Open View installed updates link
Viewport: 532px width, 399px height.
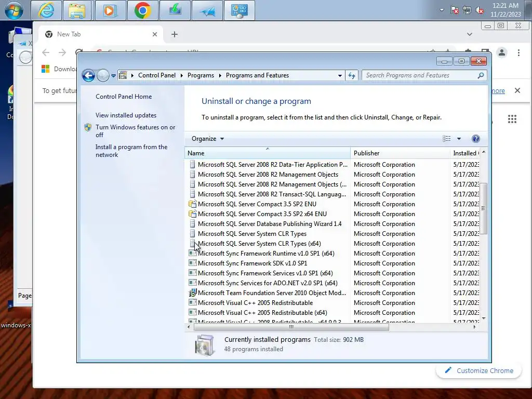[x=126, y=115]
